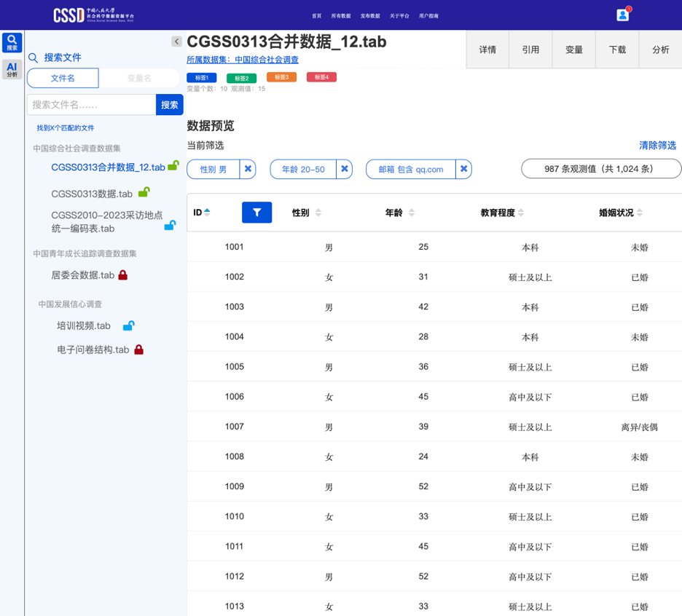Open the AI analysis panel icon
The height and width of the screenshot is (616, 682).
[12, 70]
